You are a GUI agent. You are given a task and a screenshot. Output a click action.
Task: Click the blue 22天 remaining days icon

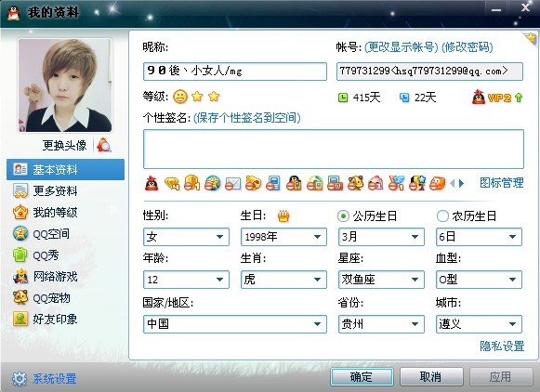(404, 98)
